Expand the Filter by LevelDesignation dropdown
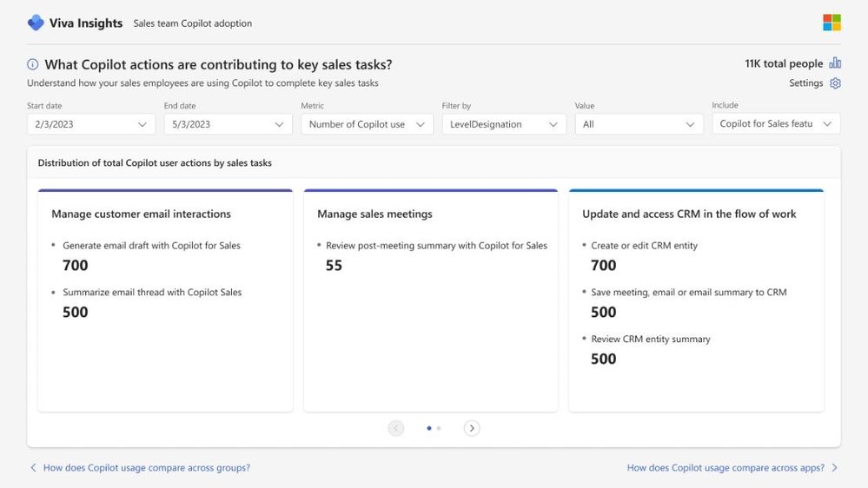 tap(504, 124)
